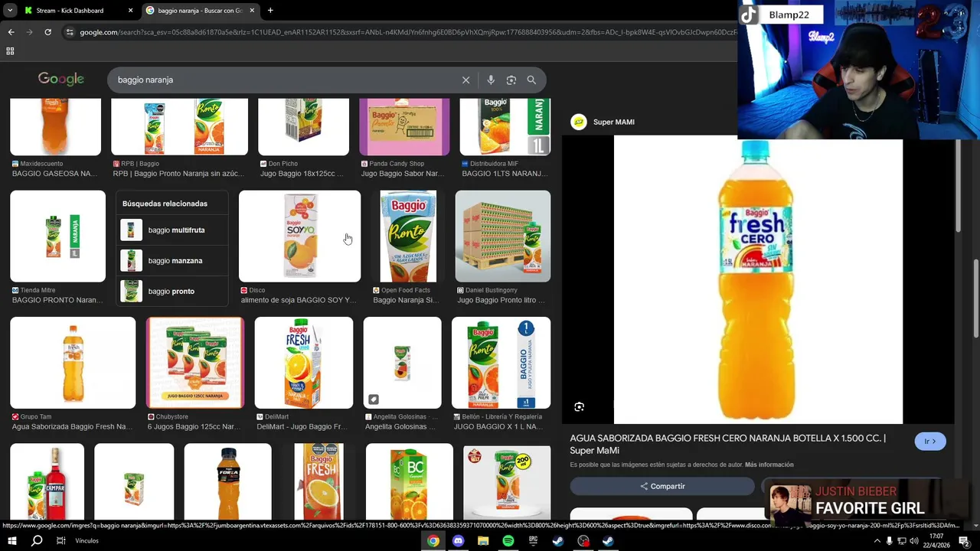Open Open Food Facts Baggio Pronto thumbnail
980x551 pixels.
pos(408,236)
